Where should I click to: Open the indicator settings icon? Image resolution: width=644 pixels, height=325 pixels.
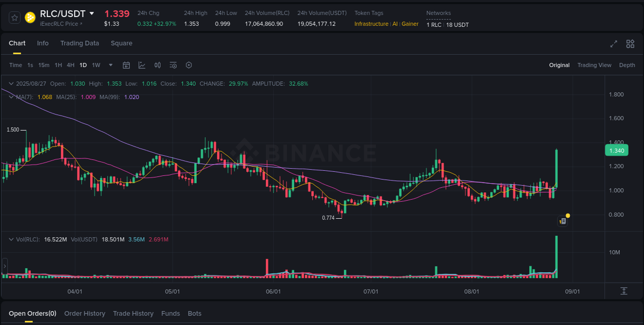coord(173,65)
